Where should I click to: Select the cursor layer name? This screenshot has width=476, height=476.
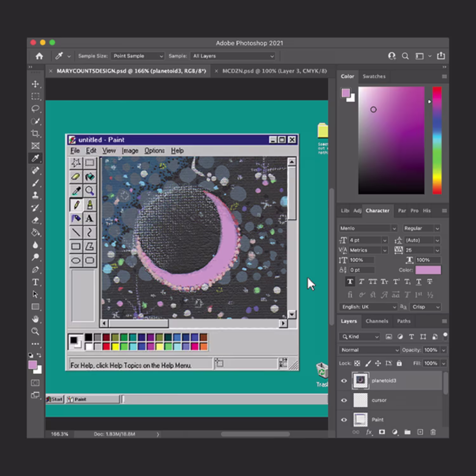[x=379, y=400]
